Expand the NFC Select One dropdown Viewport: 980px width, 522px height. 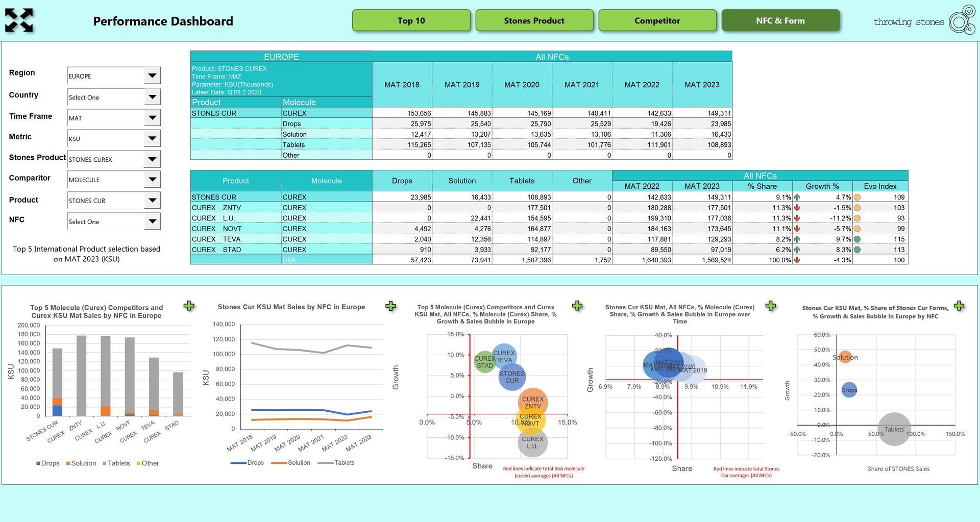[152, 221]
